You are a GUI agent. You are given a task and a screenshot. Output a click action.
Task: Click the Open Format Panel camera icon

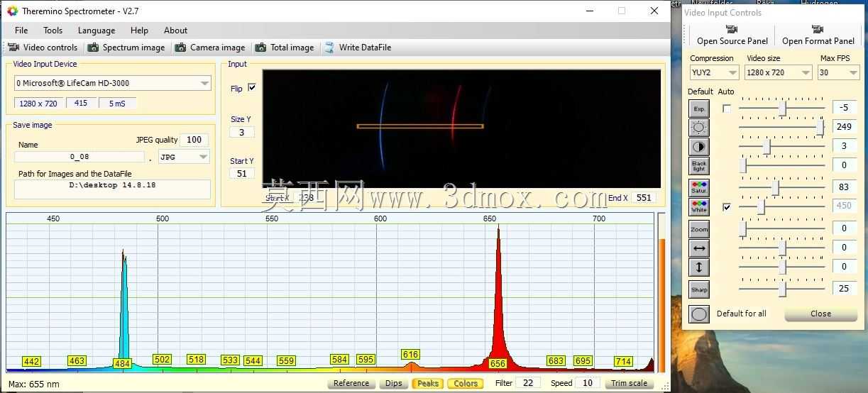818,30
